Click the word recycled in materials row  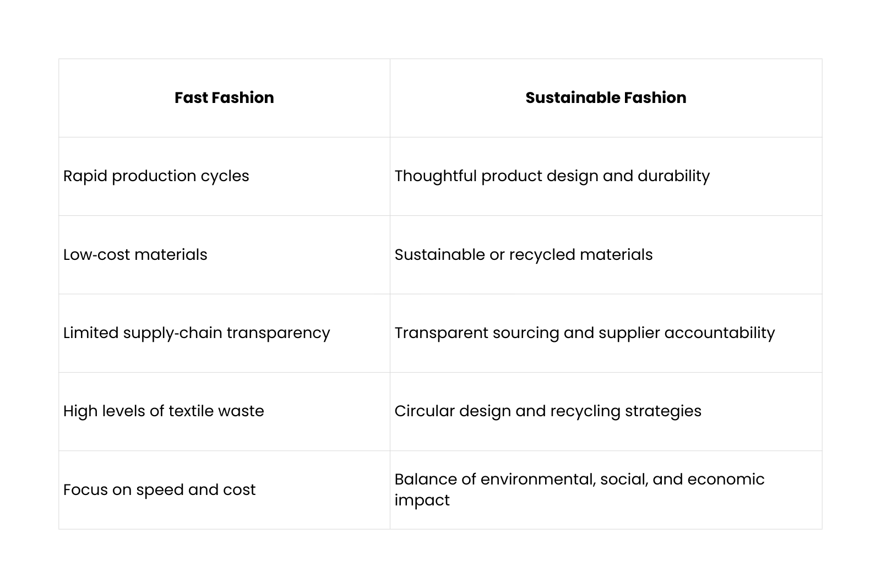tap(542, 255)
